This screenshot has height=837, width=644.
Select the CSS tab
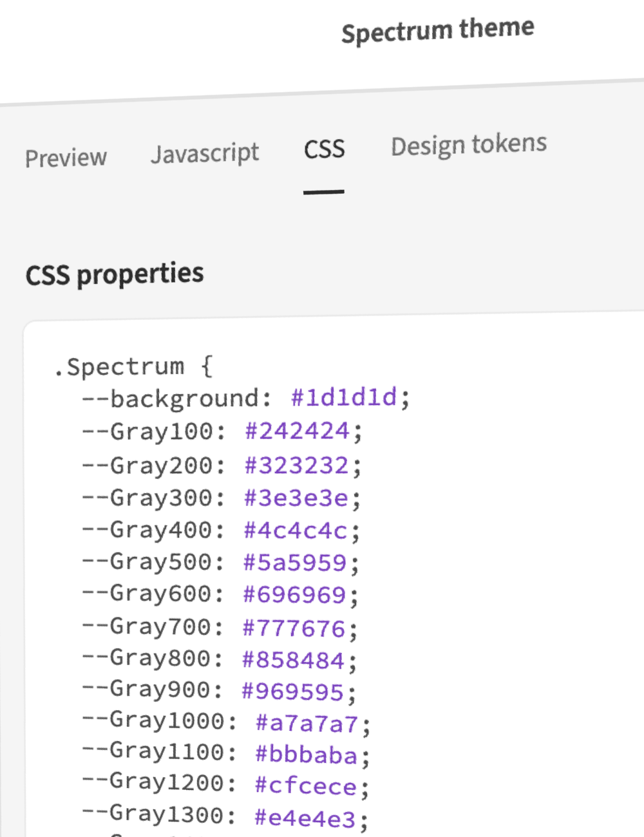click(x=324, y=149)
